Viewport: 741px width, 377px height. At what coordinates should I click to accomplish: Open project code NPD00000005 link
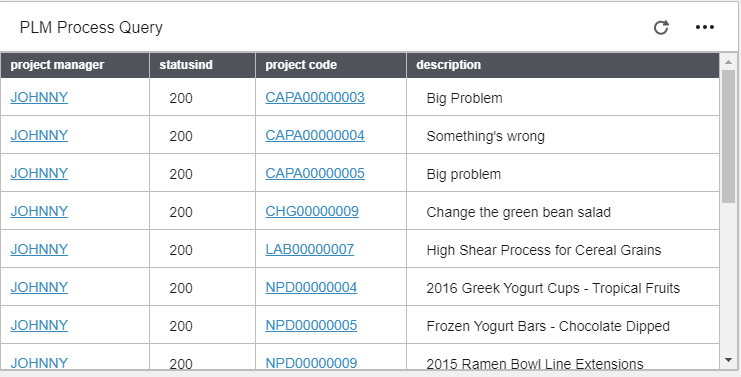(x=311, y=326)
